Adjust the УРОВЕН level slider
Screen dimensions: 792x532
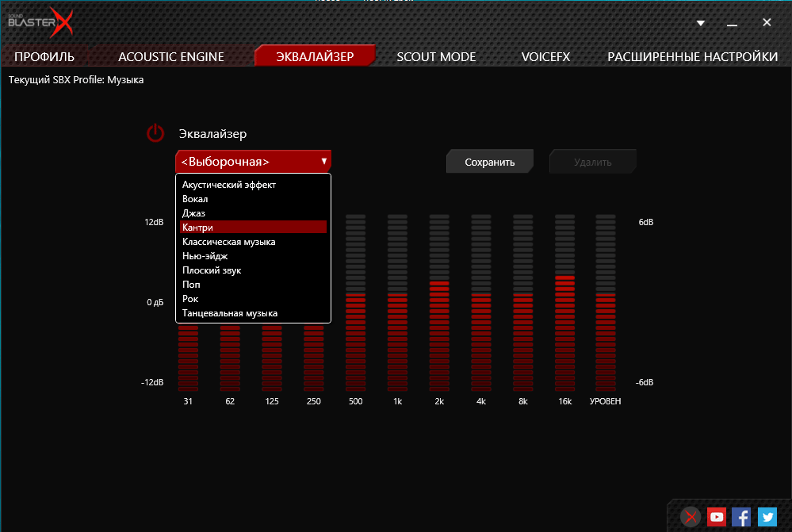(x=606, y=303)
